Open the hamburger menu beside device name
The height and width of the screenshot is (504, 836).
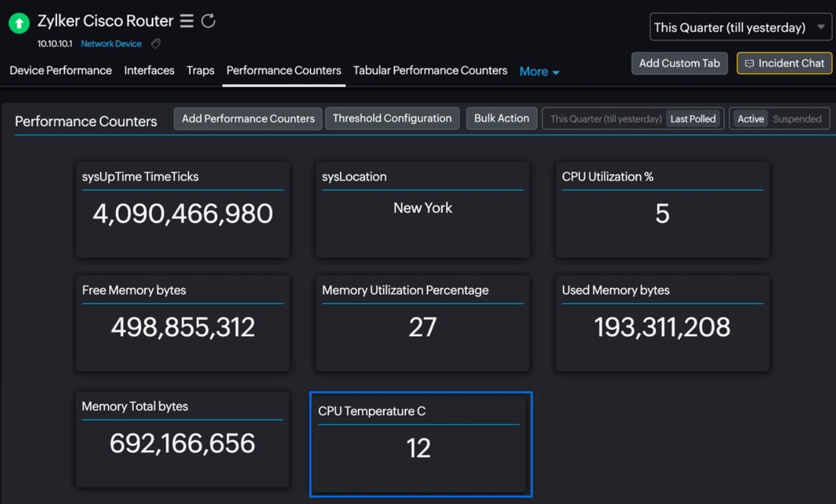tap(187, 21)
